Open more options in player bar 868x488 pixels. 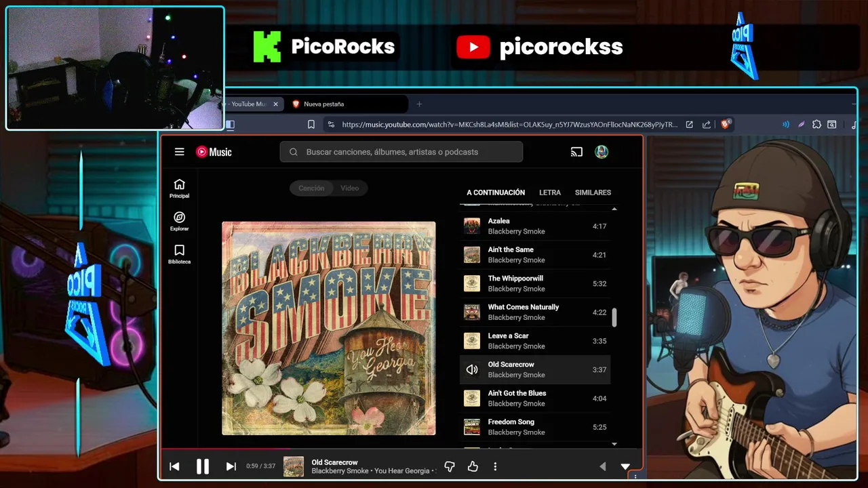click(495, 466)
